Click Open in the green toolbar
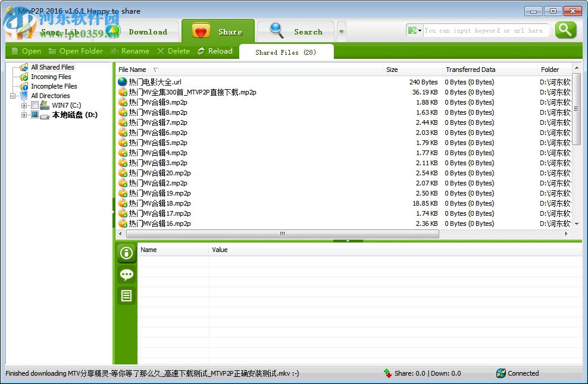 point(26,51)
